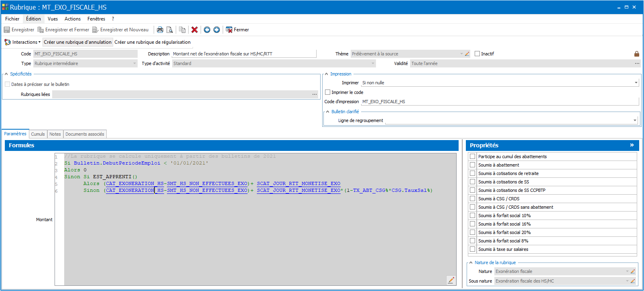644x291 pixels.
Task: Collapse the Impression section
Action: 326,74
